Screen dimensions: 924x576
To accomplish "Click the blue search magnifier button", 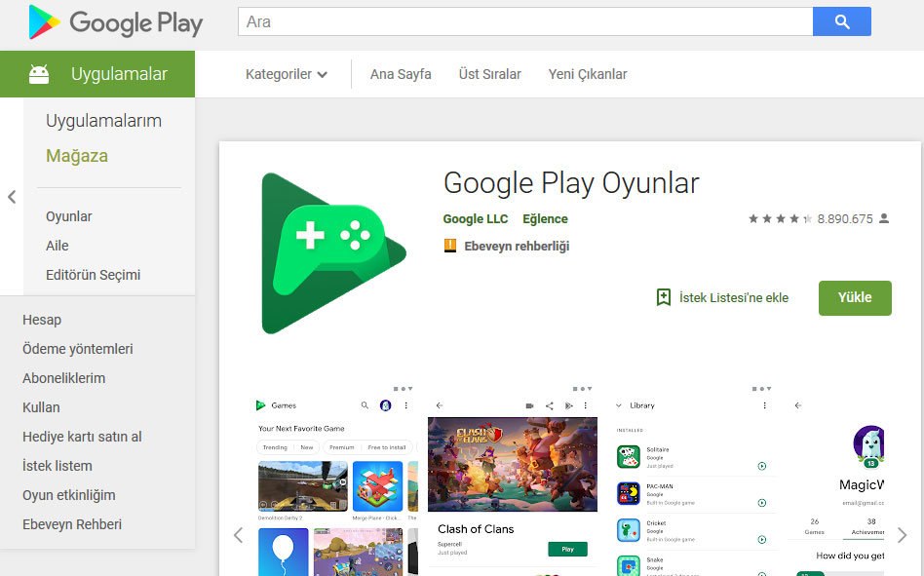I will click(841, 21).
